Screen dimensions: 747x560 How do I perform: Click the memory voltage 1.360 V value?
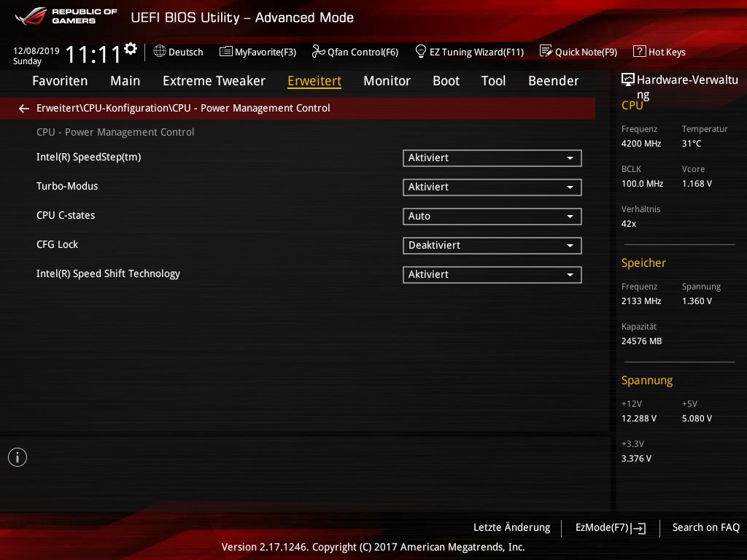pyautogui.click(x=697, y=301)
